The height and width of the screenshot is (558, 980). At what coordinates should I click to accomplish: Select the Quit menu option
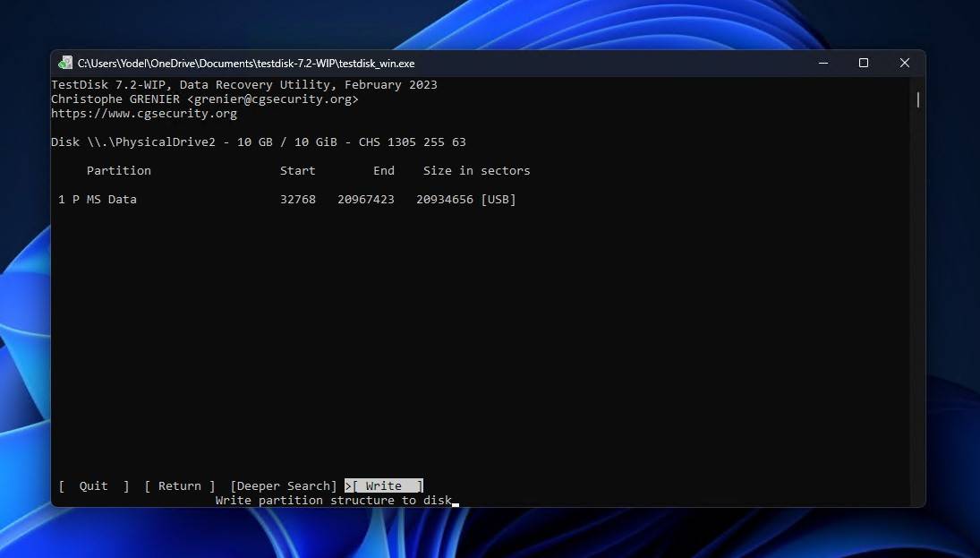point(94,486)
